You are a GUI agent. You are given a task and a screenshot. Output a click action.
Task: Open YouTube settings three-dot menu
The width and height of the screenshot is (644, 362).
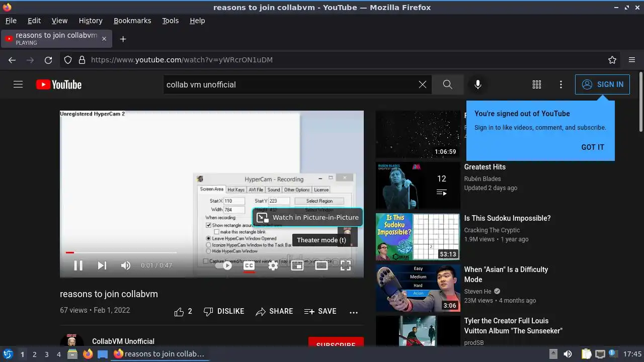pos(561,84)
